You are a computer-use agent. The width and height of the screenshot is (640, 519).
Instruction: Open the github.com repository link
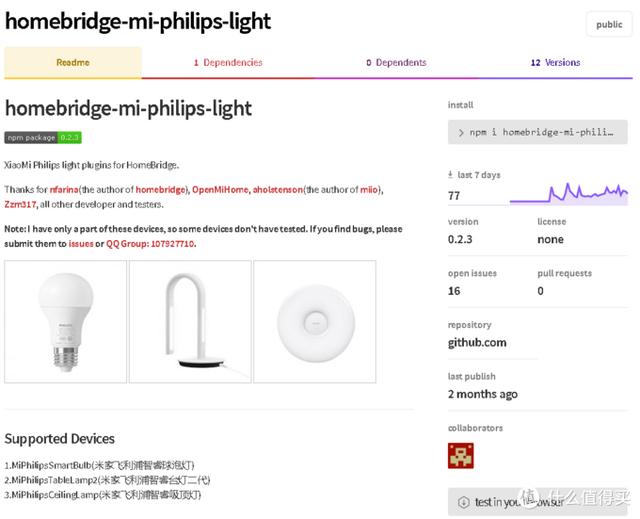[x=477, y=342]
